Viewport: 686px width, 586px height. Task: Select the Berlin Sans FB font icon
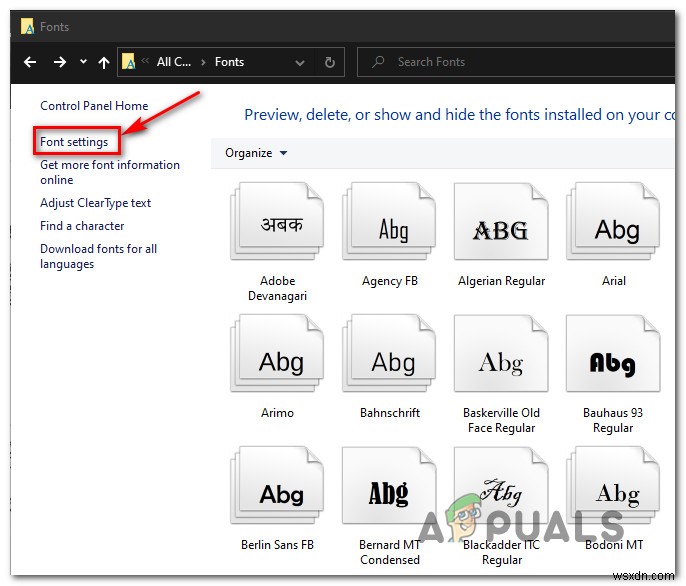[x=277, y=486]
